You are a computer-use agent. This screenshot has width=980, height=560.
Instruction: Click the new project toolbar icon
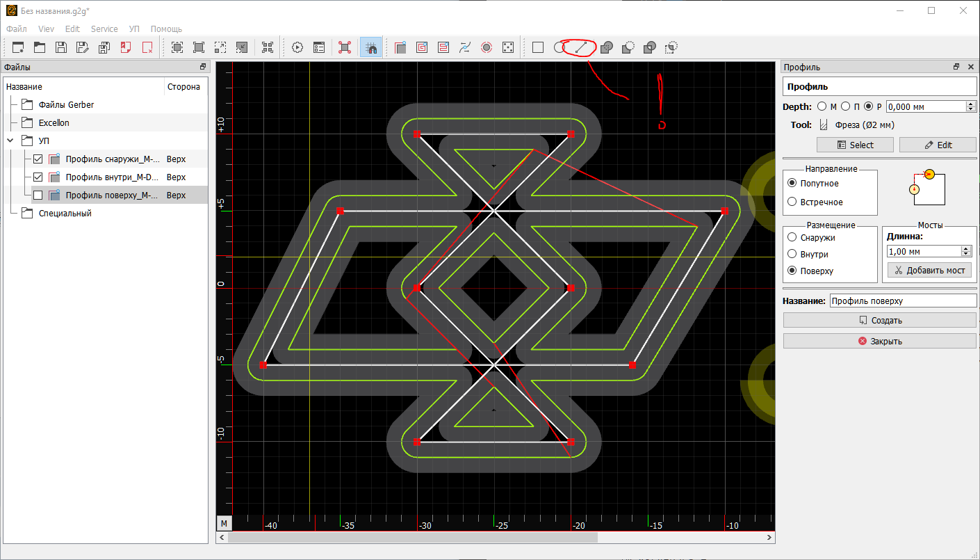pos(18,47)
